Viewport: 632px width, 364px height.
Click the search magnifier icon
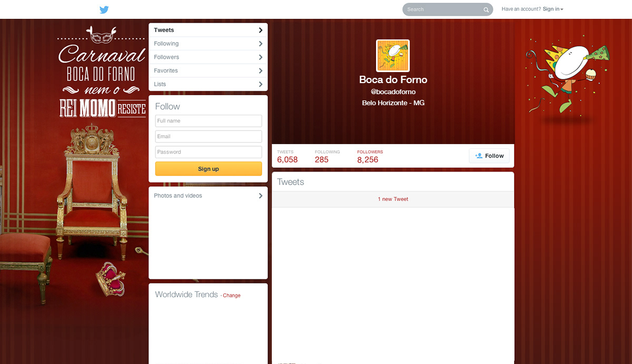click(x=486, y=9)
